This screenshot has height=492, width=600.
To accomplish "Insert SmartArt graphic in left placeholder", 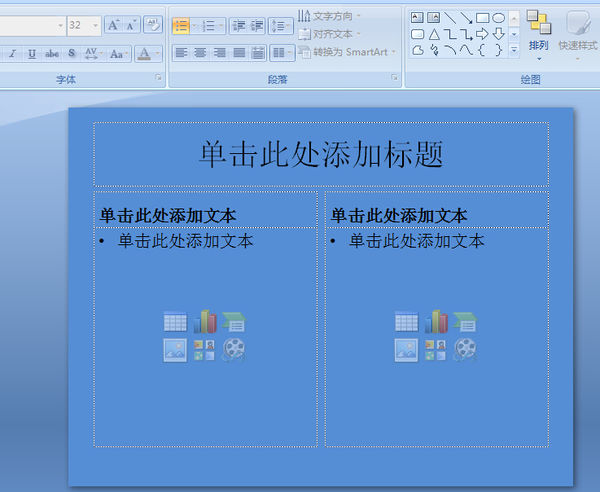I will 234,322.
